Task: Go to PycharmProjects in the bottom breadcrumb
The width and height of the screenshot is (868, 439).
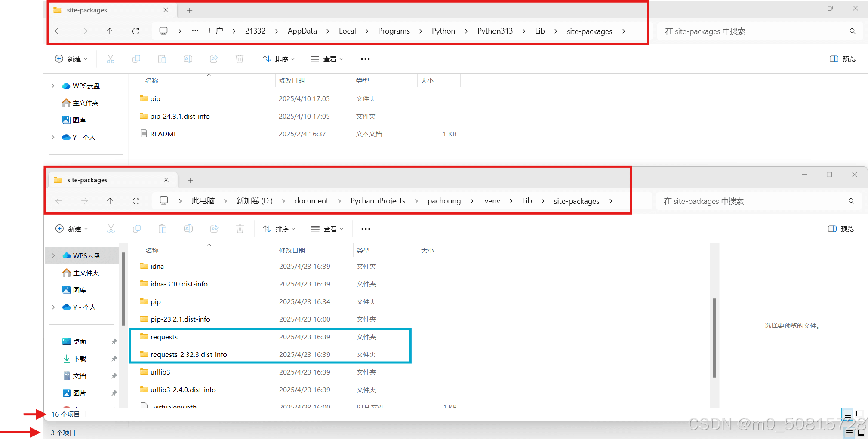Action: pos(378,201)
